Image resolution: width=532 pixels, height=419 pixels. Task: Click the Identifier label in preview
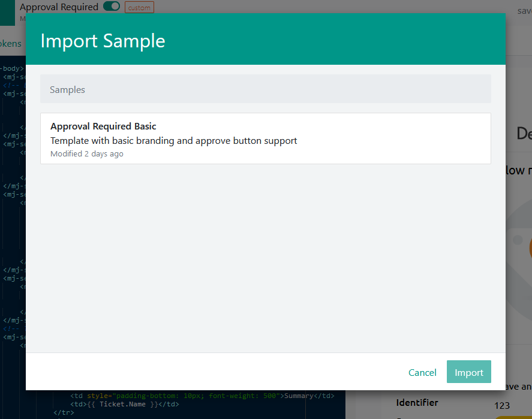(417, 403)
